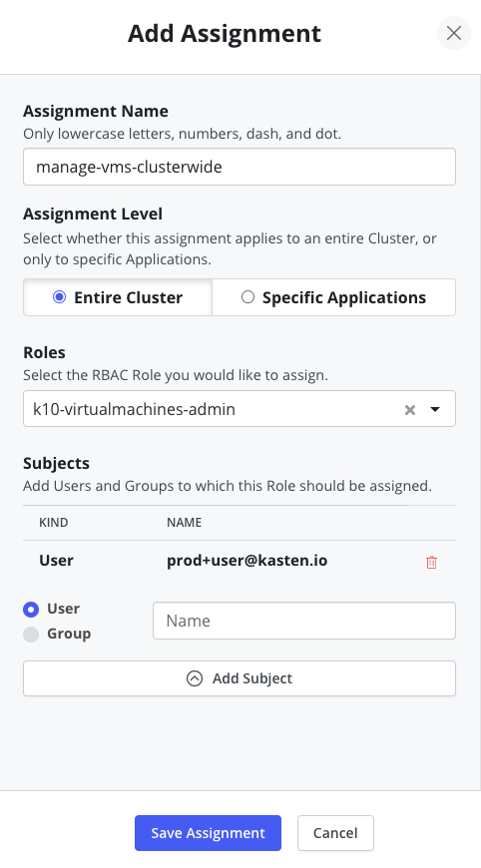Close the Add Assignment dialog
This screenshot has width=481, height=868.
click(x=454, y=33)
